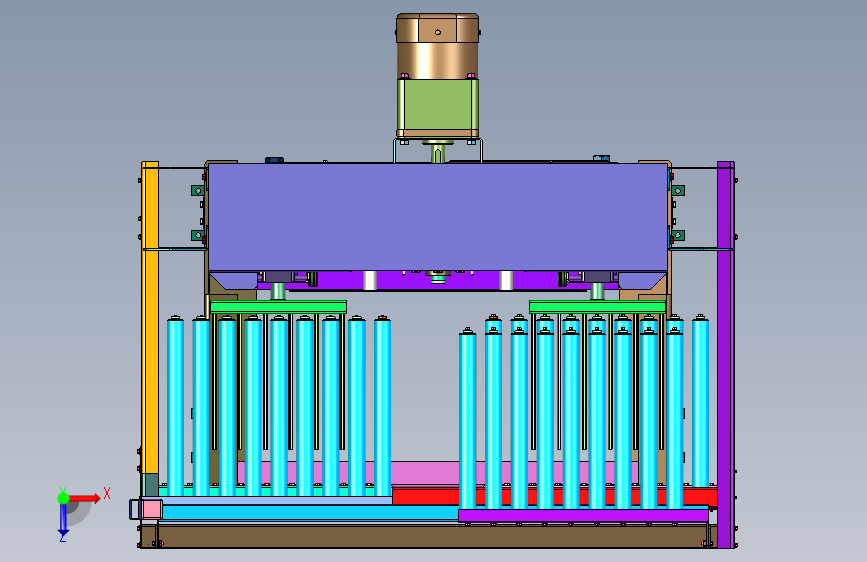Select the long cyan rail above base
The image size is (867, 562).
click(x=310, y=512)
